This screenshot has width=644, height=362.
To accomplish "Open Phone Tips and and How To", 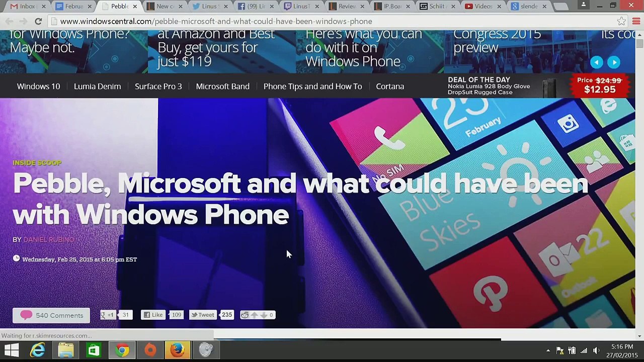I will click(x=312, y=86).
